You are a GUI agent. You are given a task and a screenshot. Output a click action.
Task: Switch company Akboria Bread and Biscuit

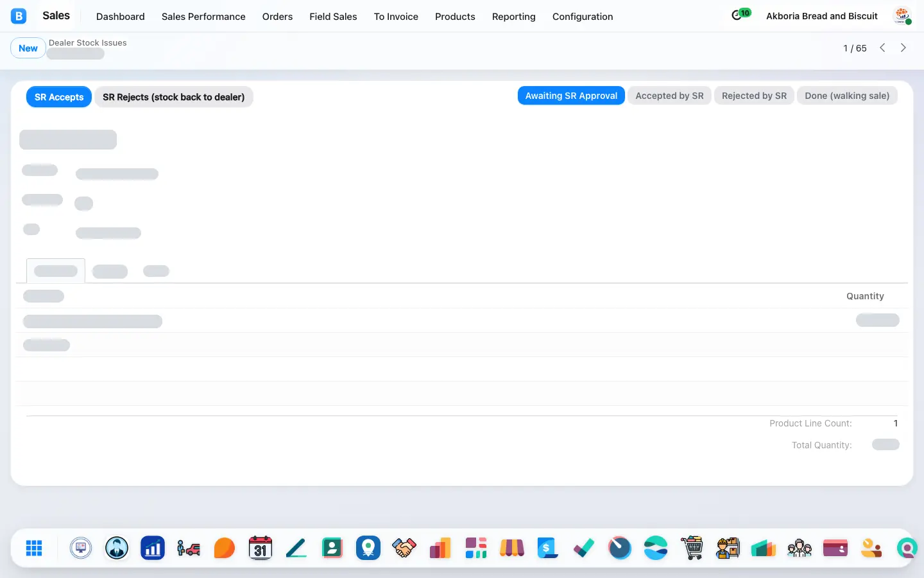coord(821,16)
